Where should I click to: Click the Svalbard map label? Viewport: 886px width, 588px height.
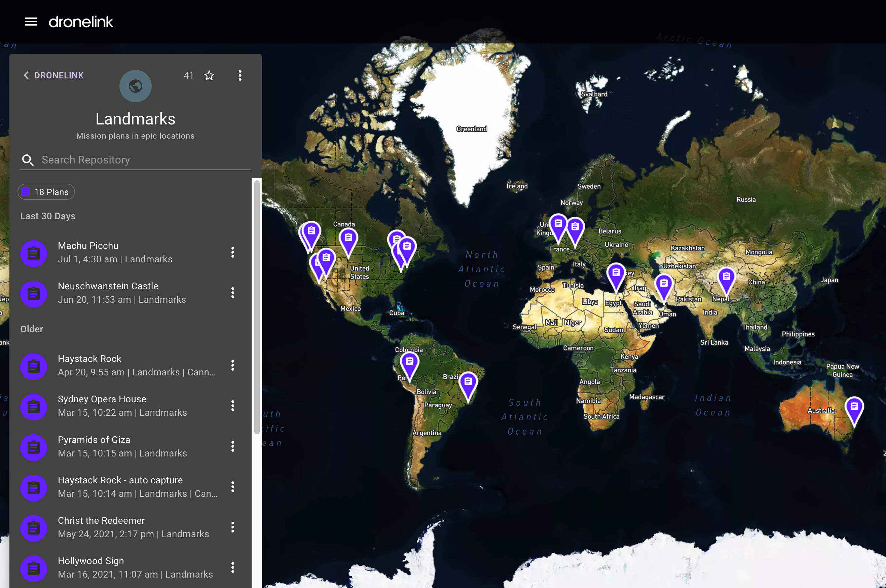pos(594,94)
